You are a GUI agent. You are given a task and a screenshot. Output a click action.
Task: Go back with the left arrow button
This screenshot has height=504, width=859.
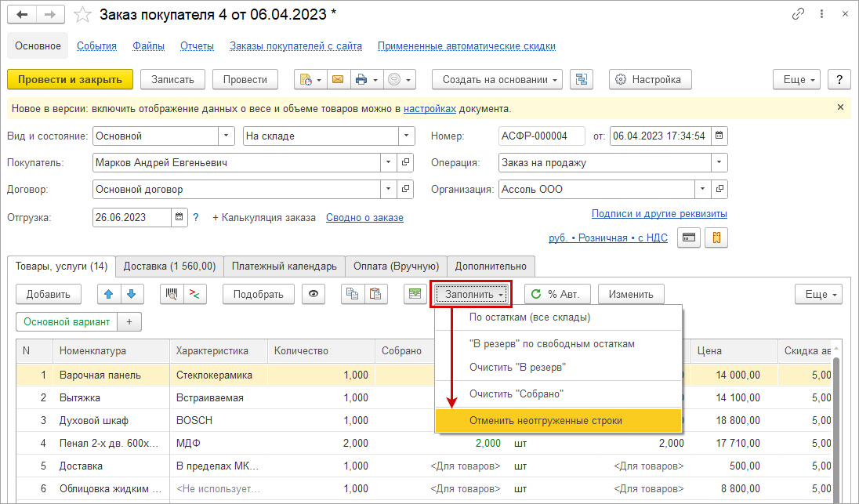[x=22, y=14]
